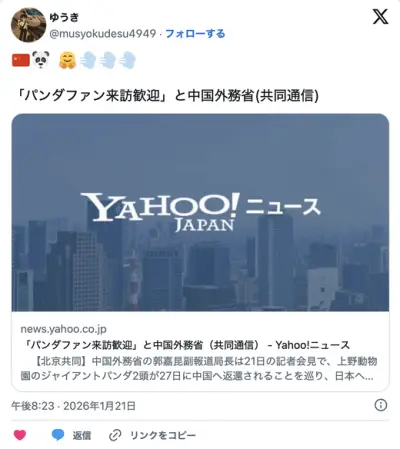Image resolution: width=400 pixels, height=449 pixels.
Task: Click the 返信 reply label
Action: (x=82, y=435)
